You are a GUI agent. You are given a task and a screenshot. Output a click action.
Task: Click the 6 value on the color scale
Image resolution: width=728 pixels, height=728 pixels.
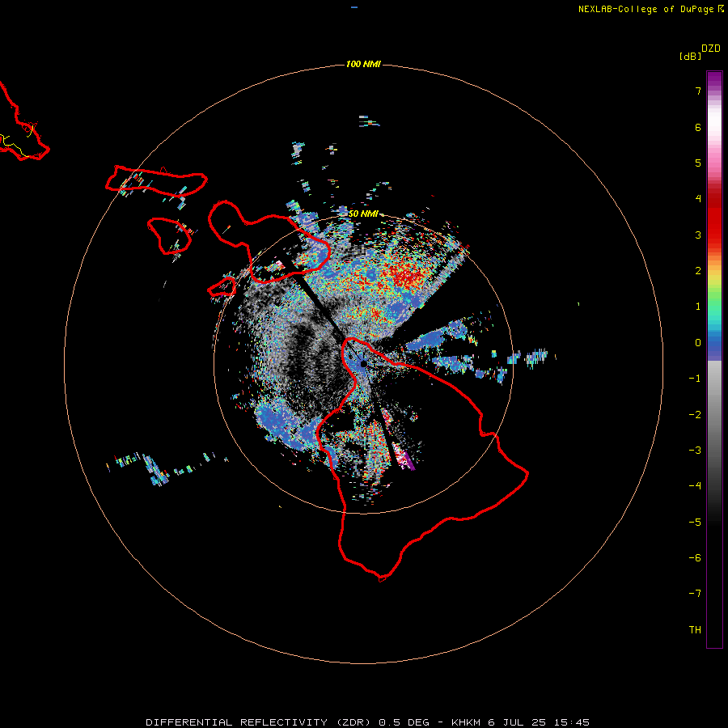[698, 127]
